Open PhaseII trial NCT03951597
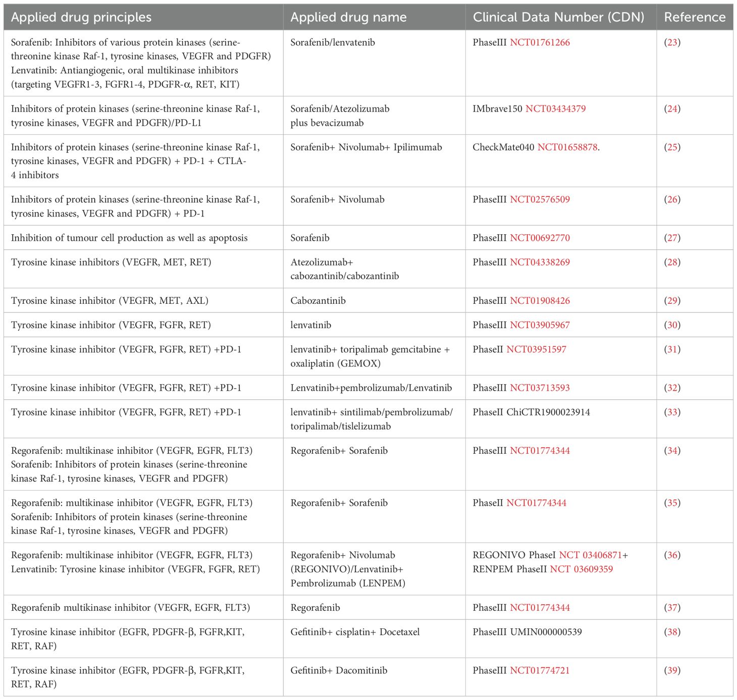 (536, 349)
